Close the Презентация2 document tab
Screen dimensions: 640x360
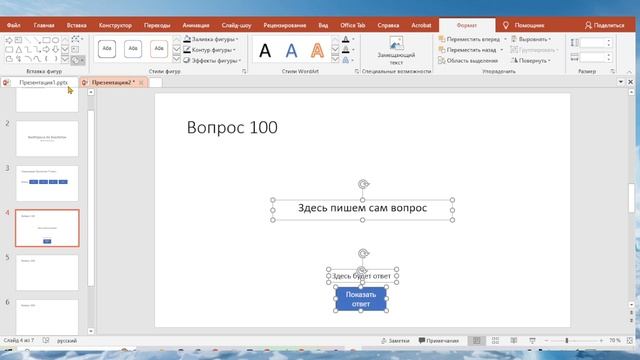141,82
